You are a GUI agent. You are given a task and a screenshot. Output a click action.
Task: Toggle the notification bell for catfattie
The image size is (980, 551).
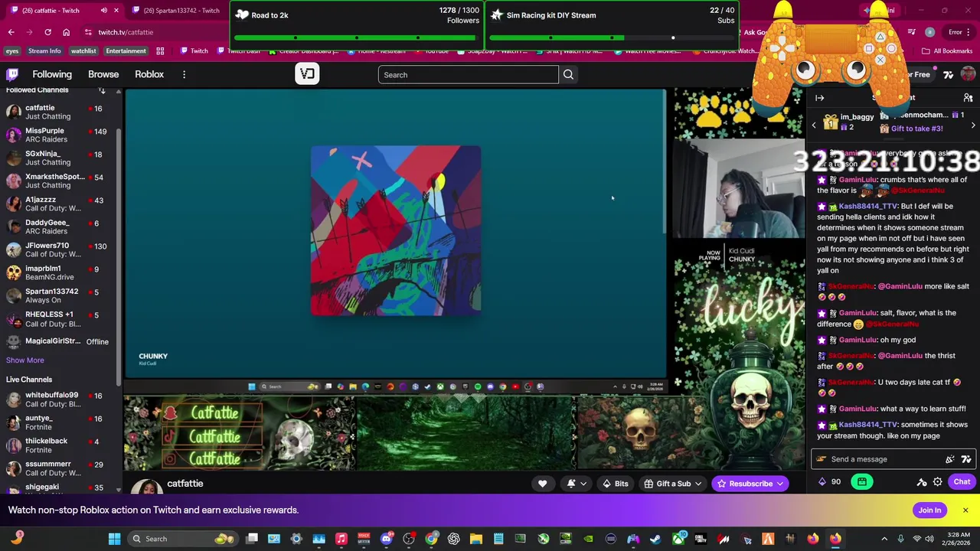(x=571, y=484)
